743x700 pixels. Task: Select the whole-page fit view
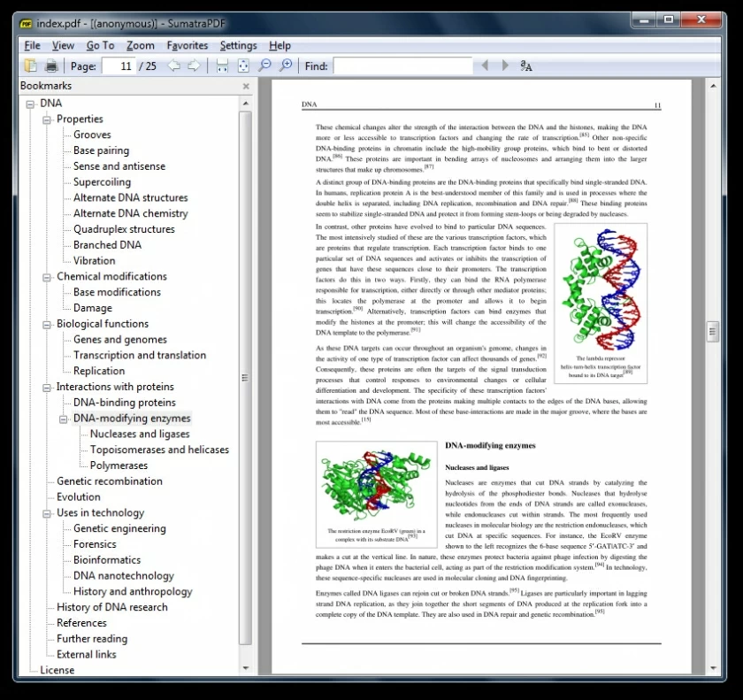(242, 65)
